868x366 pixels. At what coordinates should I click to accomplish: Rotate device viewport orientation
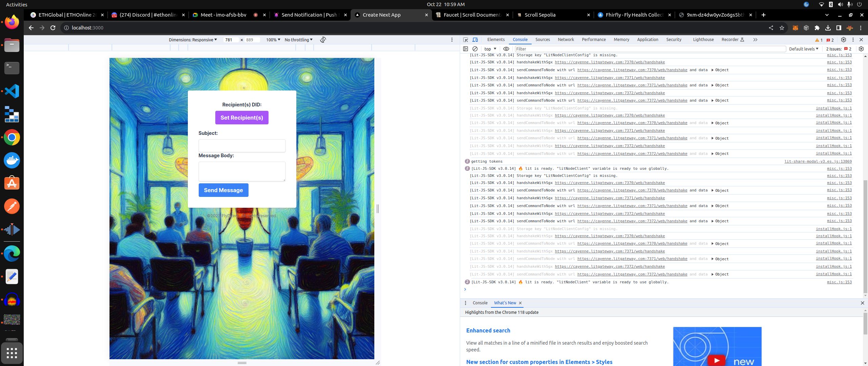coord(323,40)
